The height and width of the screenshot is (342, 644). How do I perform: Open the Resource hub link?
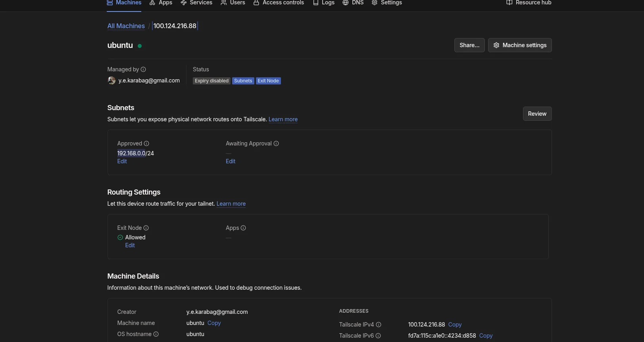coord(529,3)
